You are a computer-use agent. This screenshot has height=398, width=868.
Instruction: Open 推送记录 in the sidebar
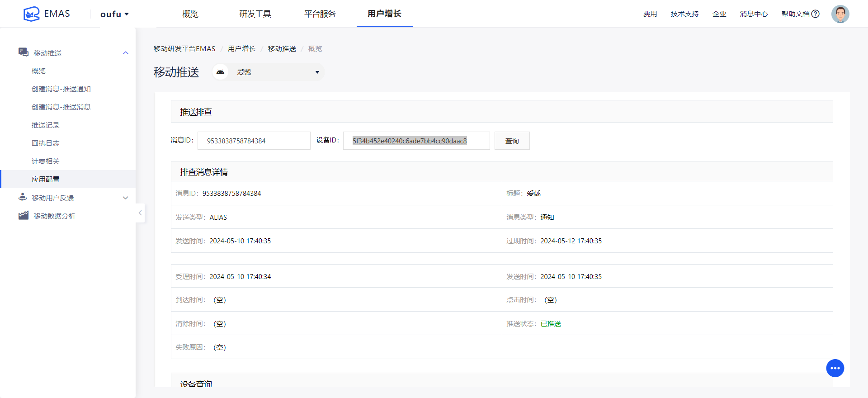coord(45,125)
